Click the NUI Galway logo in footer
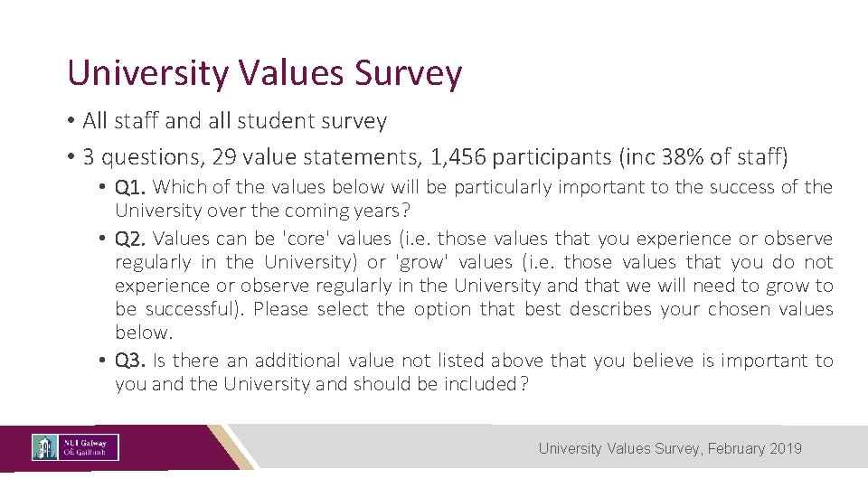The image size is (868, 488). click(75, 447)
